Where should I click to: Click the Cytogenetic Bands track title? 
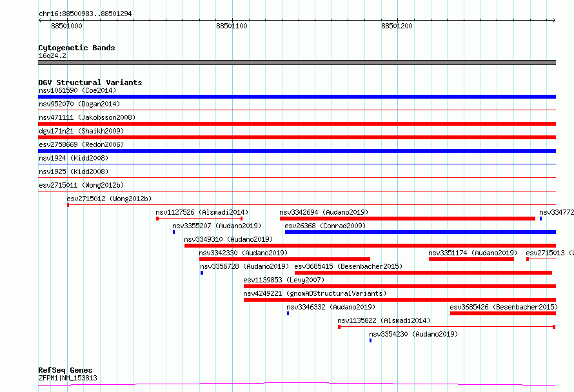click(77, 48)
